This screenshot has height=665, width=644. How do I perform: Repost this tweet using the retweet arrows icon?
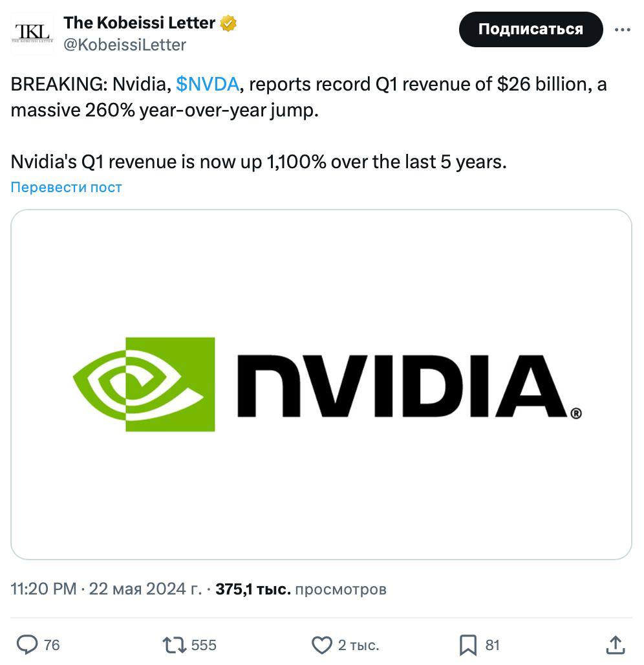point(174,644)
